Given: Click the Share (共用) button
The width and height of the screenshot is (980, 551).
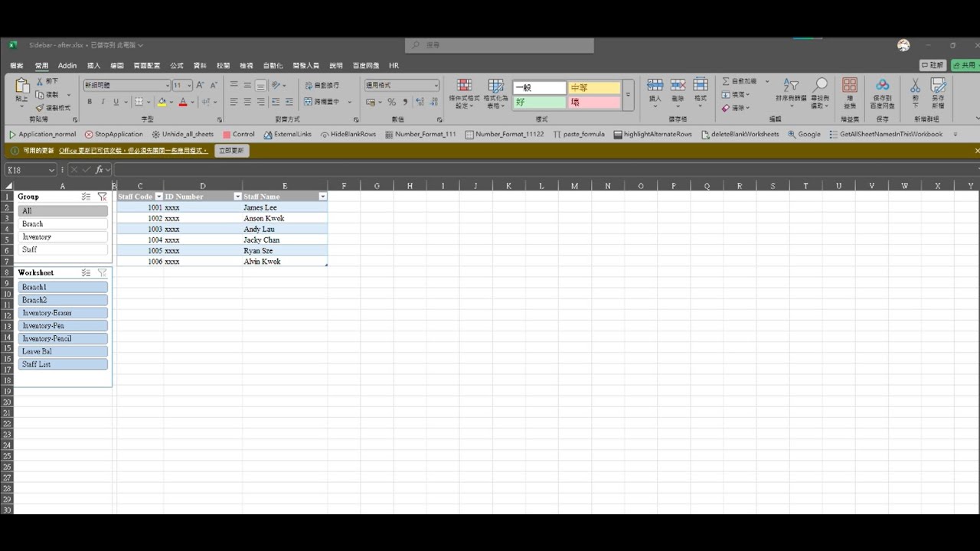Looking at the screenshot, I should click(965, 66).
